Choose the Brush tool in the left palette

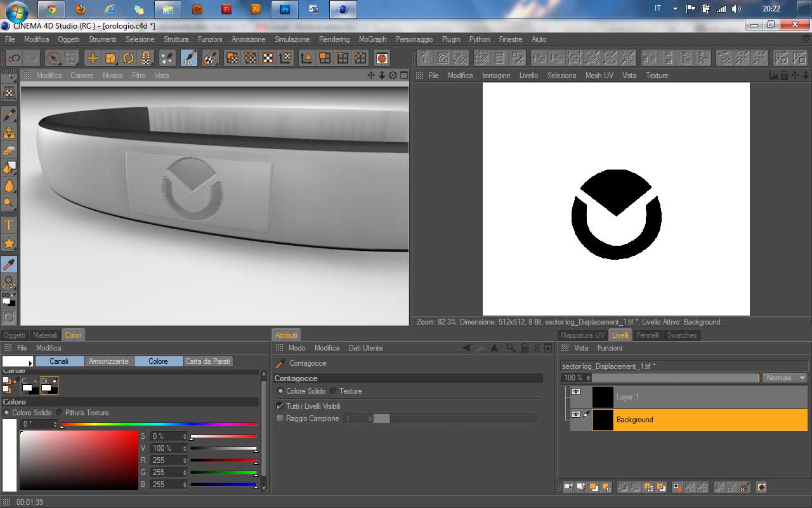coord(9,115)
